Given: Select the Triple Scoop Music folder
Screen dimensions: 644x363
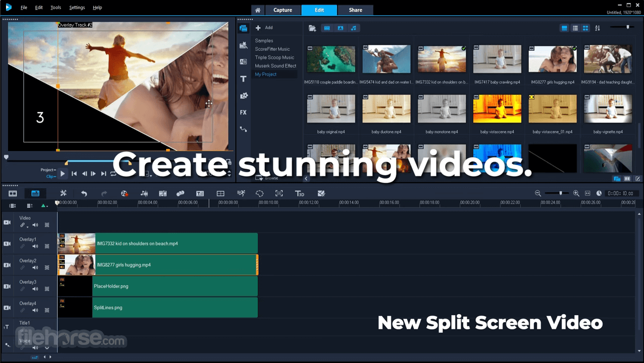Looking at the screenshot, I should pos(274,57).
